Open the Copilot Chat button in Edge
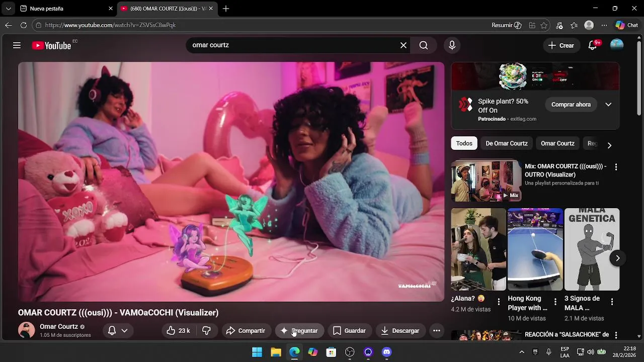This screenshot has width=644, height=362. [x=627, y=25]
